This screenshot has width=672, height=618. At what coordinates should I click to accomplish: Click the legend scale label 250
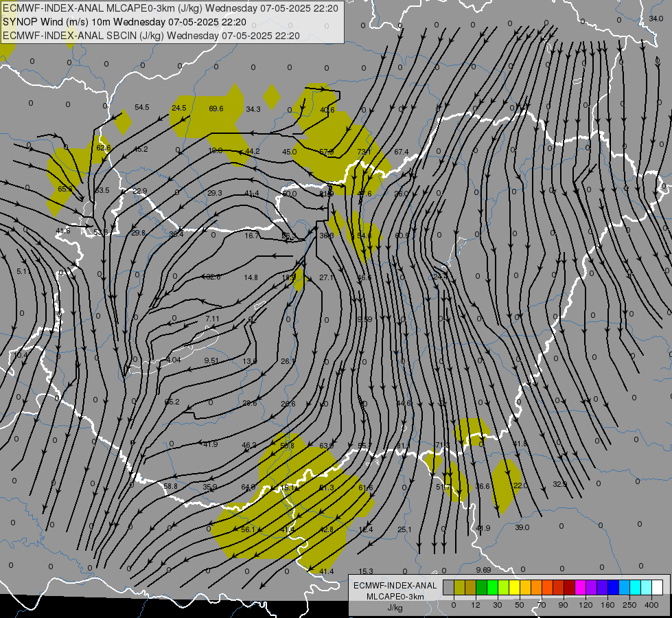click(x=629, y=605)
